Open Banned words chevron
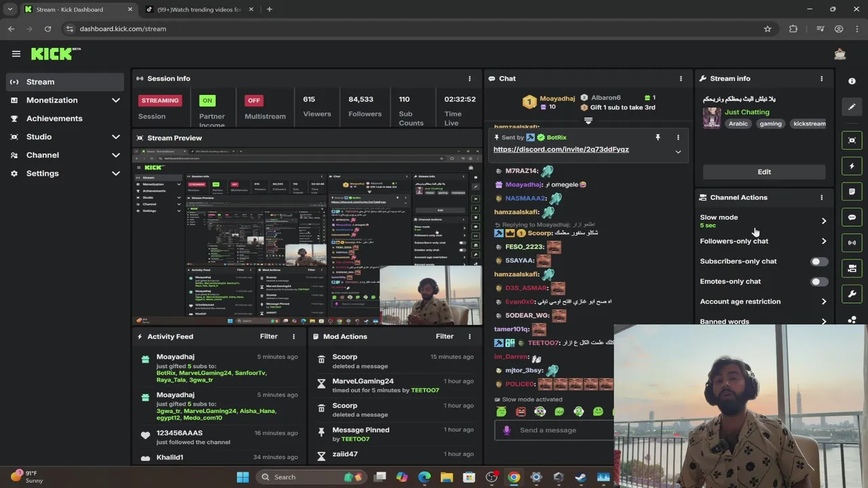The height and width of the screenshot is (488, 868). point(823,321)
